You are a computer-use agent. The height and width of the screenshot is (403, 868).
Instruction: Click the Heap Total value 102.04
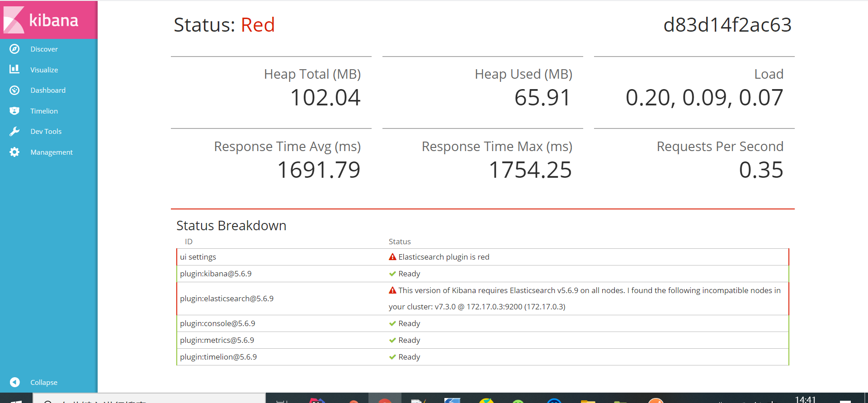(325, 97)
